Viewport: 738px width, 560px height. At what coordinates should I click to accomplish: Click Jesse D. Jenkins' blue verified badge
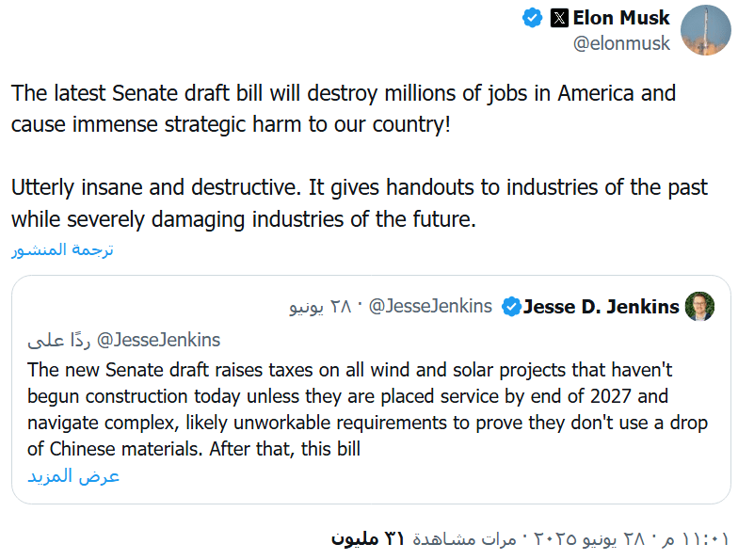click(511, 307)
